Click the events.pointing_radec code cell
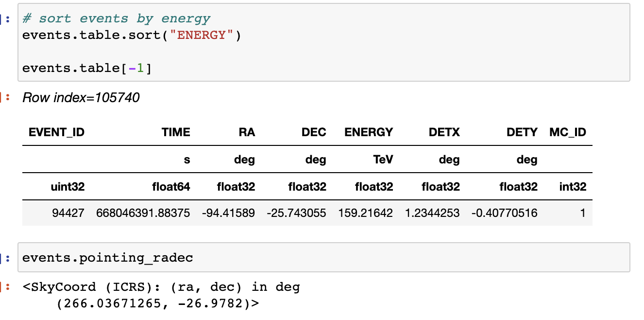This screenshot has height=320, width=644. (x=108, y=257)
